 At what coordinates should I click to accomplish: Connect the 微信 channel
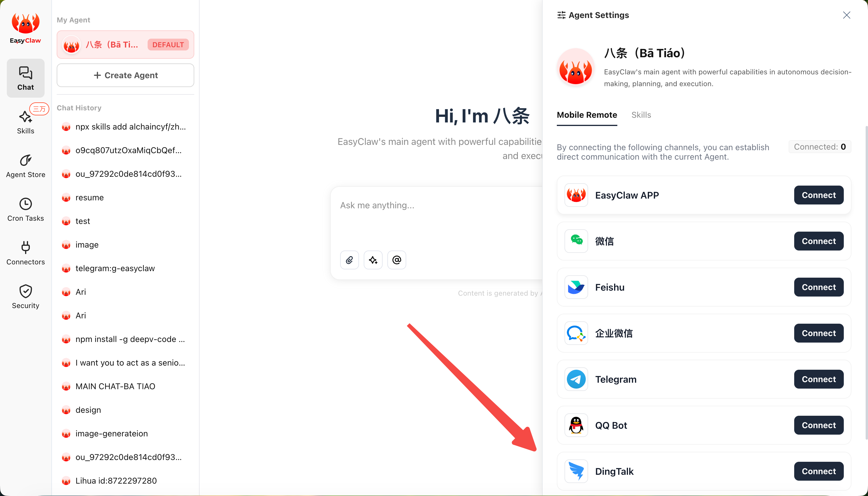[819, 241]
